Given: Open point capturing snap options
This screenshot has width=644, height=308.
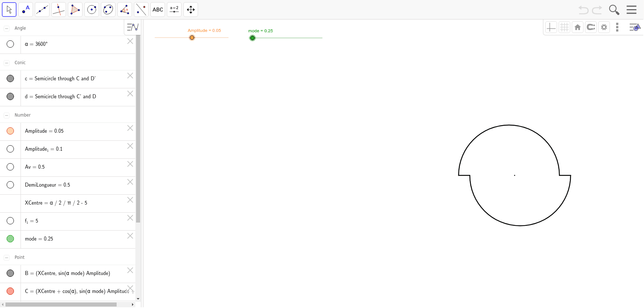Looking at the screenshot, I should point(591,27).
